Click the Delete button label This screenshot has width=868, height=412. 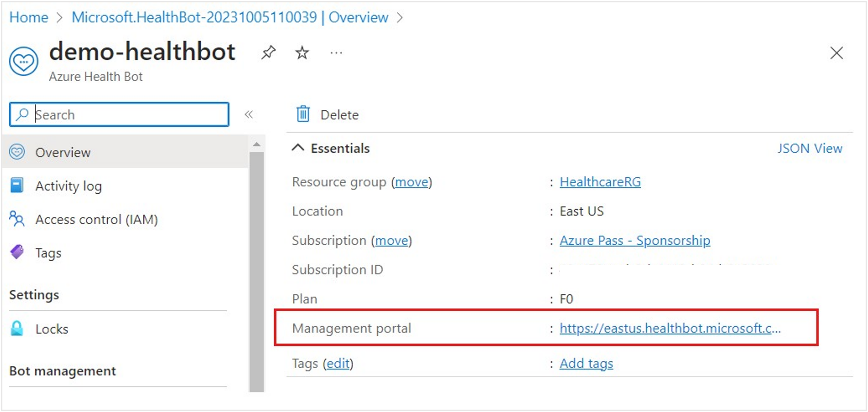point(339,115)
